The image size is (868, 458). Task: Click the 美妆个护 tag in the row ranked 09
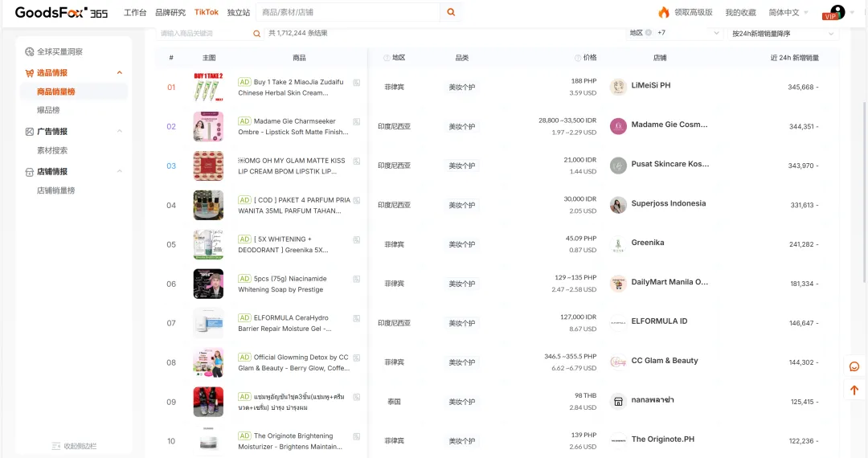point(461,402)
